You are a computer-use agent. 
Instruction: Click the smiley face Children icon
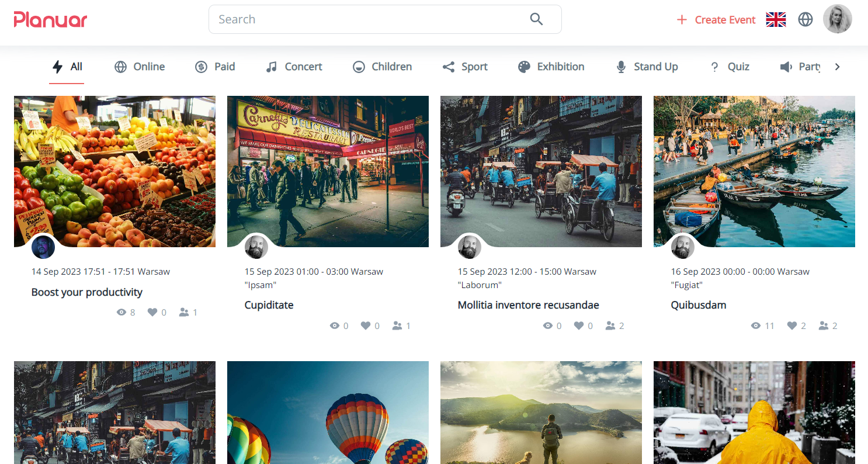(x=359, y=67)
